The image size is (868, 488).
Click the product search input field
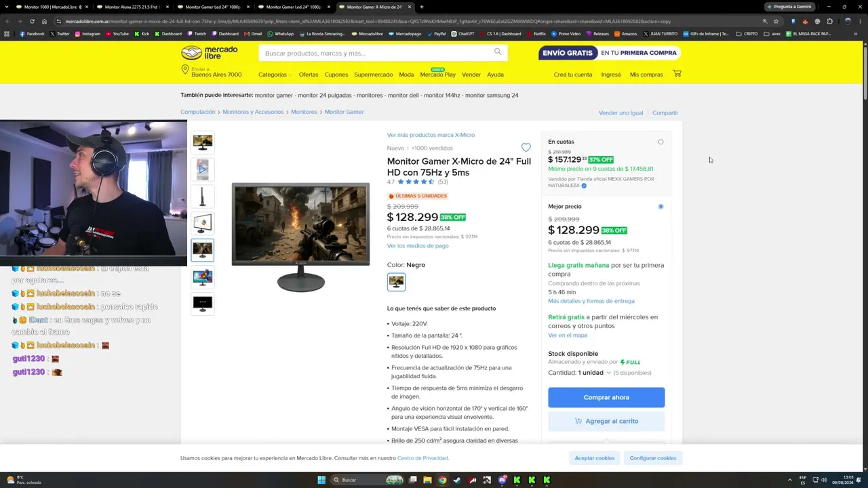pyautogui.click(x=375, y=53)
